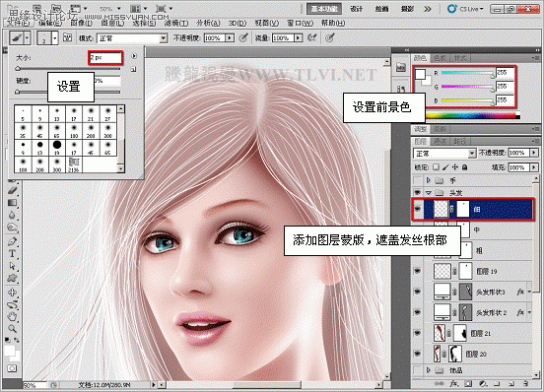Select the Custom Shape tool
544x392 pixels.
click(x=12, y=279)
